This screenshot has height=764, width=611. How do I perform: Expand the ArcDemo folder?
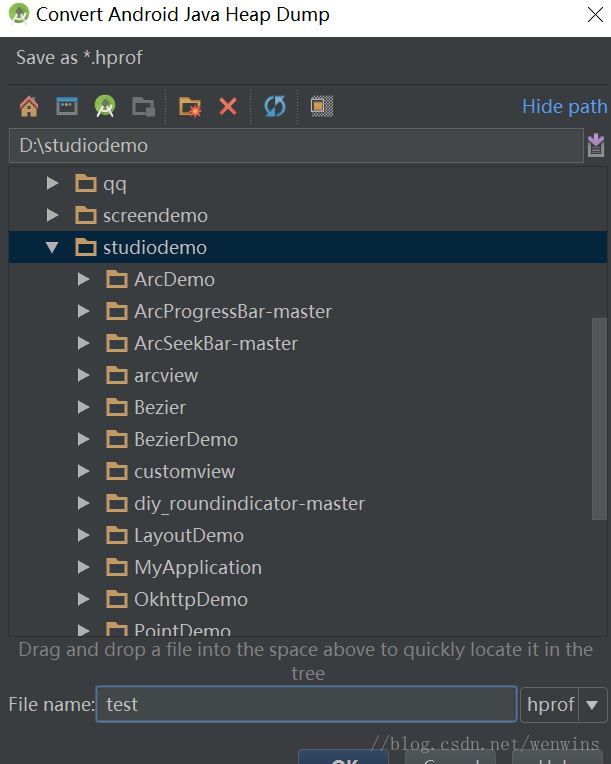[83, 279]
